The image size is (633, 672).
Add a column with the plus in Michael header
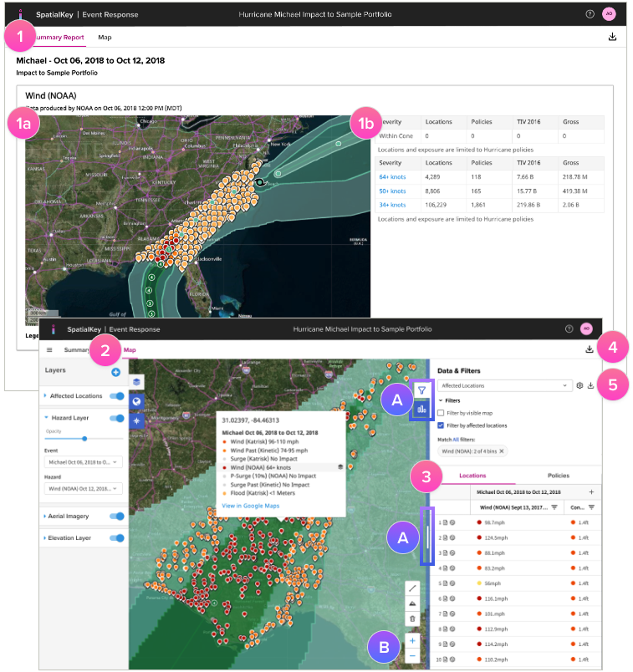coord(592,492)
